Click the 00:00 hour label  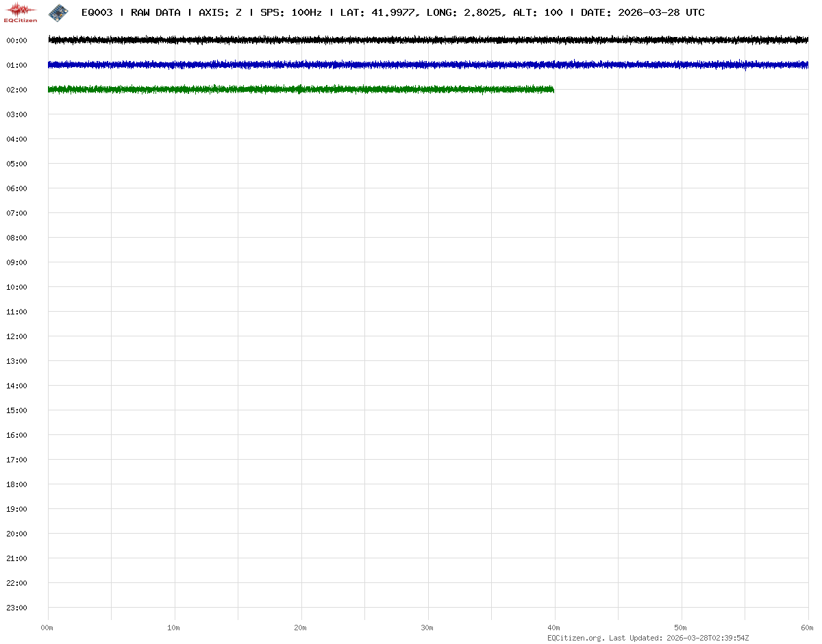(x=16, y=40)
